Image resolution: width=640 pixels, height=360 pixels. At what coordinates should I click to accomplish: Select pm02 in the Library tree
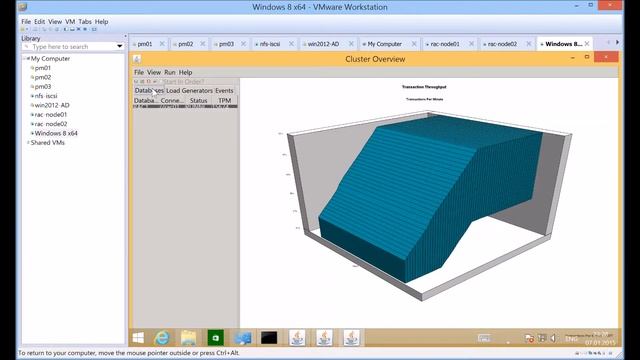point(42,78)
